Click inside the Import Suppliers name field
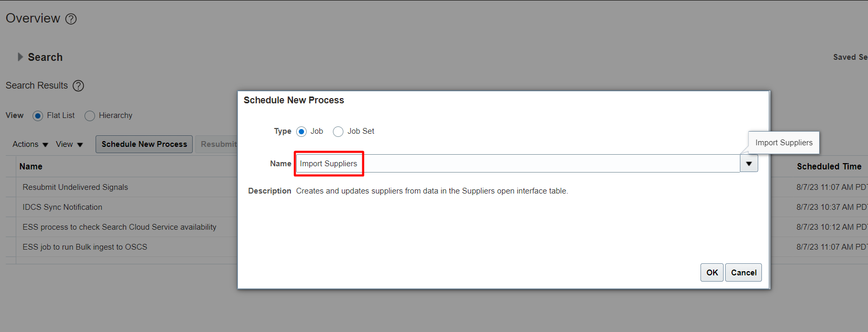 pos(328,163)
